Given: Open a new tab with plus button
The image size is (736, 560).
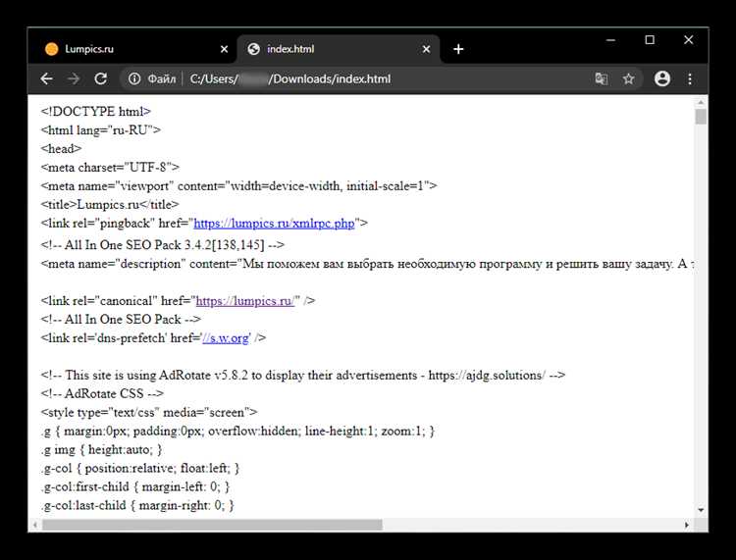Looking at the screenshot, I should click(458, 49).
